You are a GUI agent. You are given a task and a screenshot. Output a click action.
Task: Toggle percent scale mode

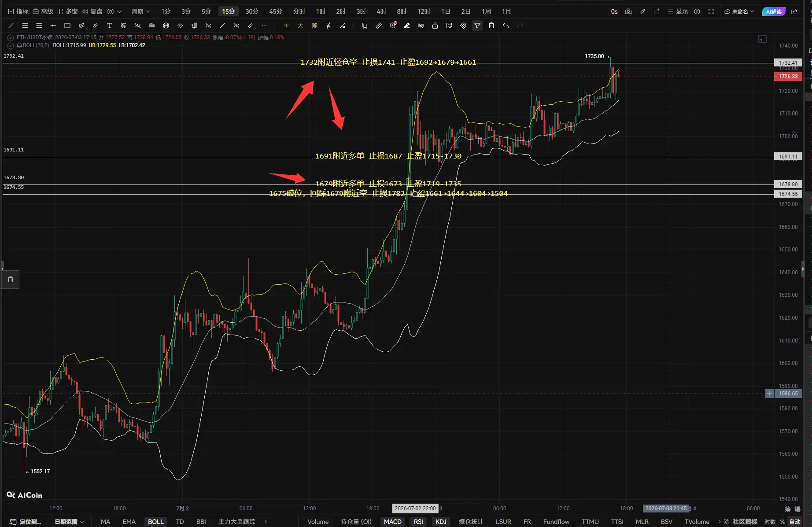click(782, 522)
